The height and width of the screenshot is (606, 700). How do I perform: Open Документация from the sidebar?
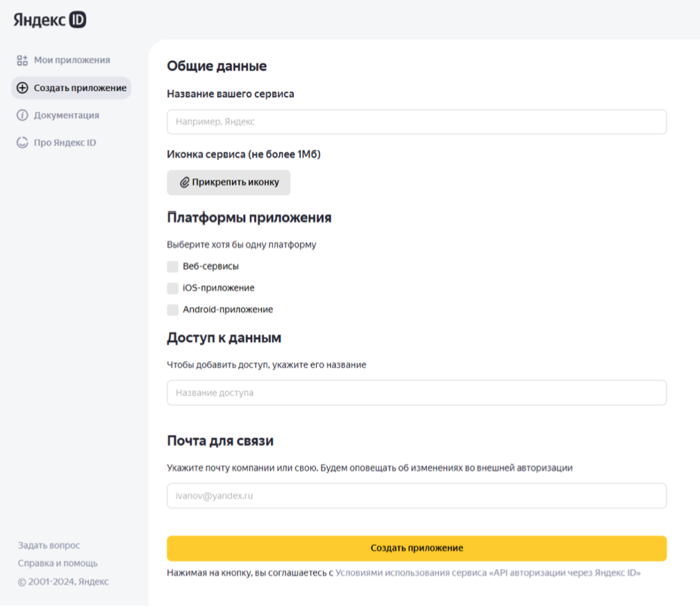click(x=58, y=115)
